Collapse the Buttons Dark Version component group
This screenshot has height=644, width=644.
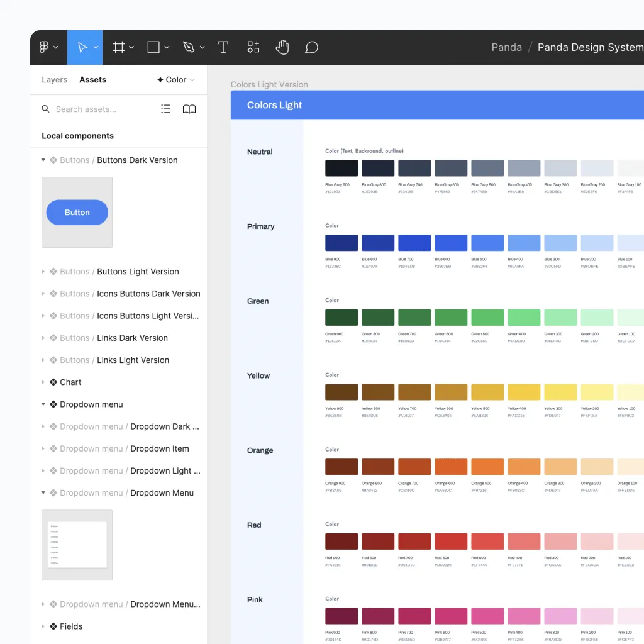pos(42,160)
